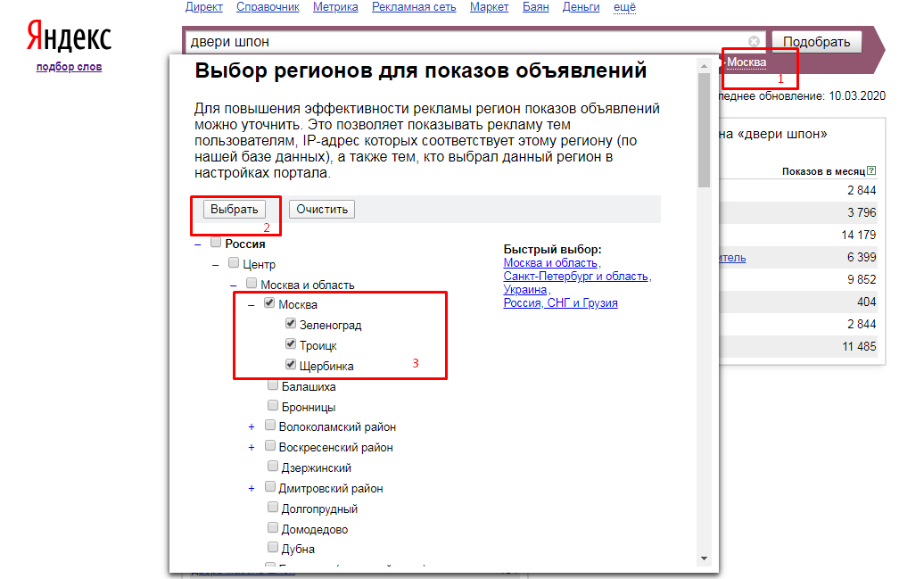This screenshot has width=924, height=579.
Task: Open the Баян menu link
Action: pos(536,7)
